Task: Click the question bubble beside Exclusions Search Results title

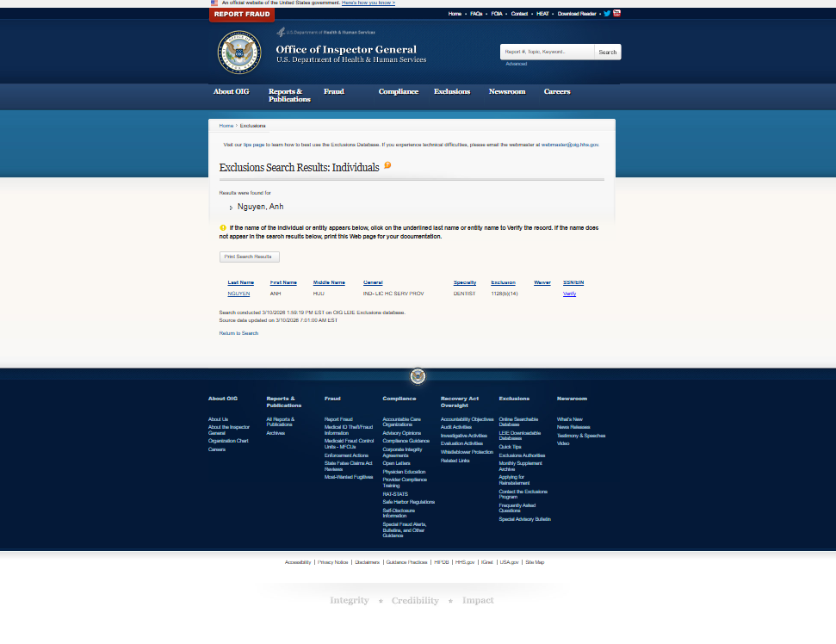Action: [x=387, y=165]
